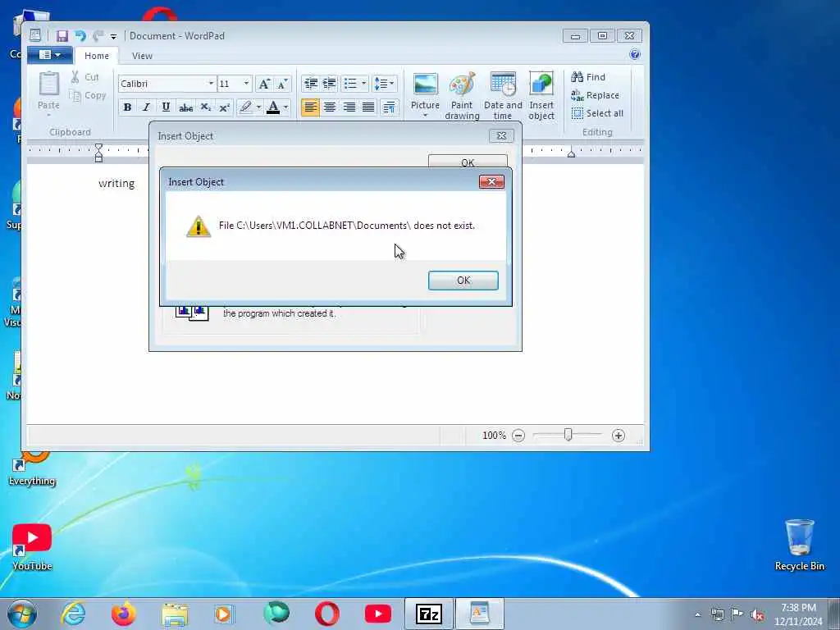Viewport: 840px width, 630px height.
Task: Open Firefox from the taskbar
Action: click(123, 614)
